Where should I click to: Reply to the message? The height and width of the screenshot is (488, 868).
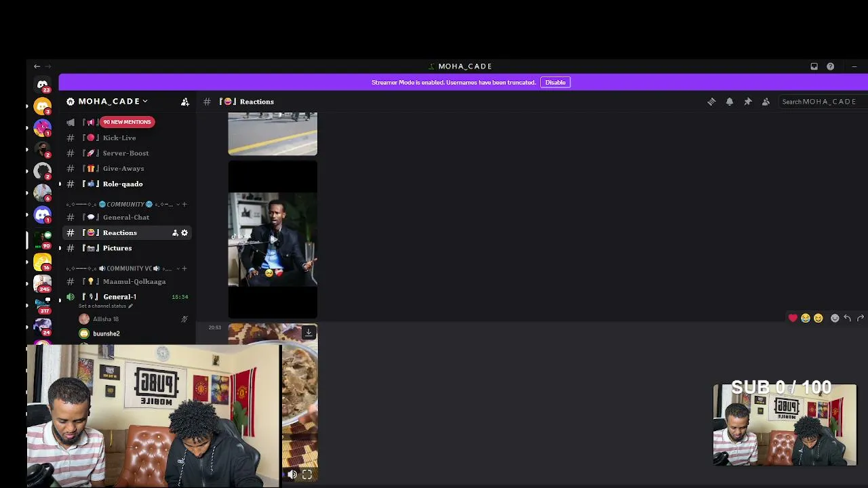848,318
